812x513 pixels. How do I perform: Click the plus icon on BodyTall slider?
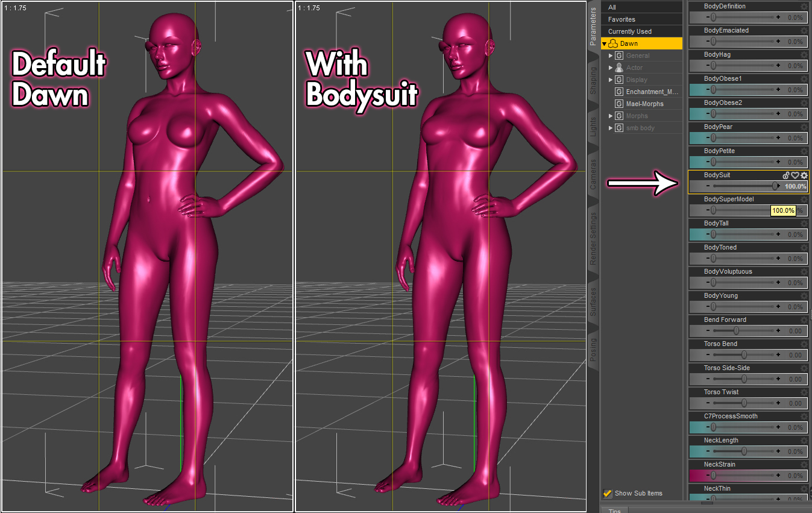(778, 234)
